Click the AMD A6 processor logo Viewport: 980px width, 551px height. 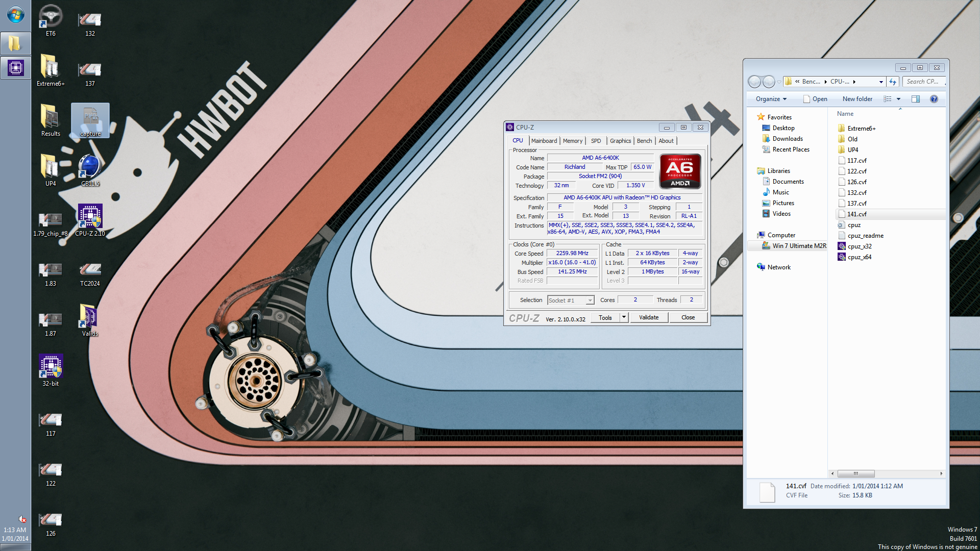pos(680,171)
